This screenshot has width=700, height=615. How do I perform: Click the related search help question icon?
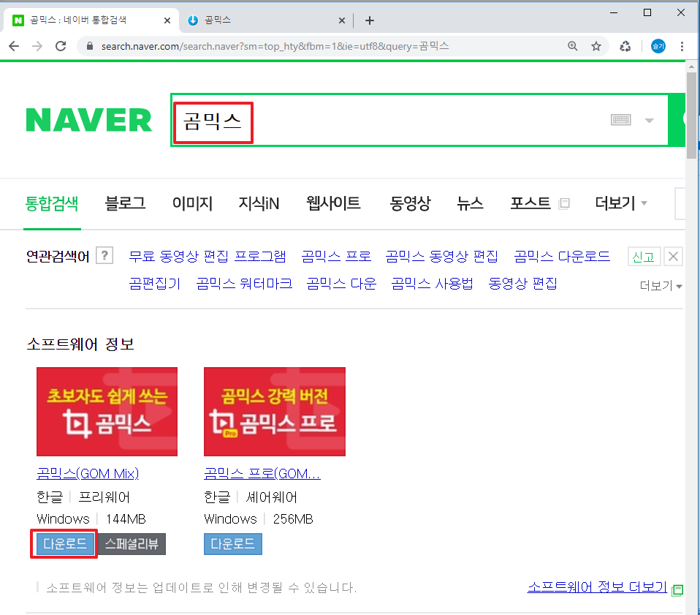[104, 255]
